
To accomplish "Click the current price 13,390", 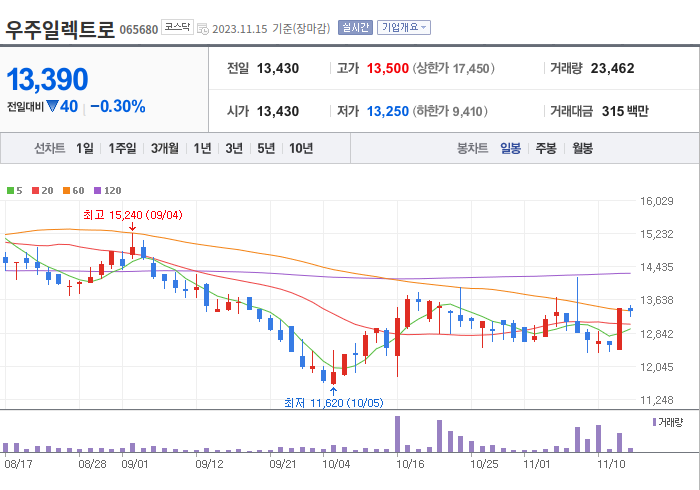I will tap(47, 79).
